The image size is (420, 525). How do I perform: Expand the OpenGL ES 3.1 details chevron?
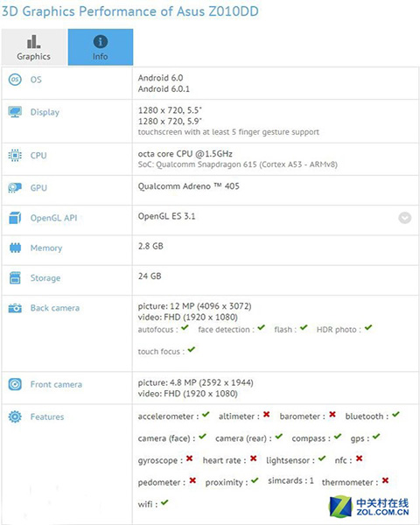pos(405,218)
